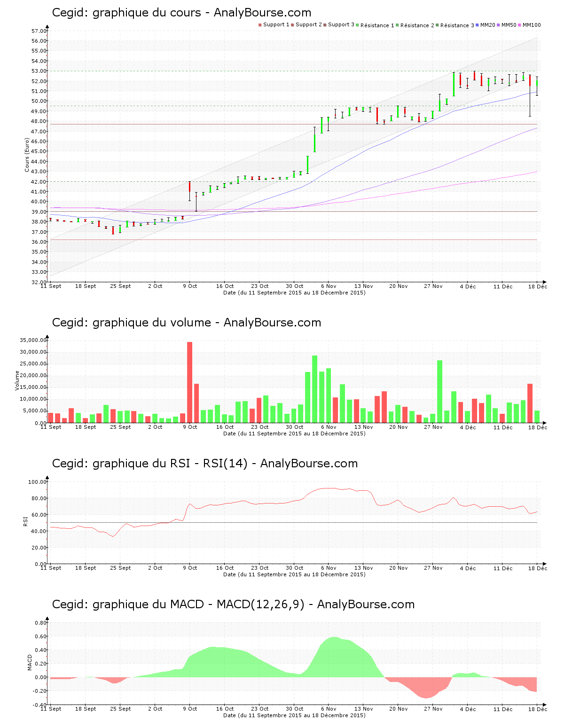Click the 57.00 value on price axis

tap(39, 31)
